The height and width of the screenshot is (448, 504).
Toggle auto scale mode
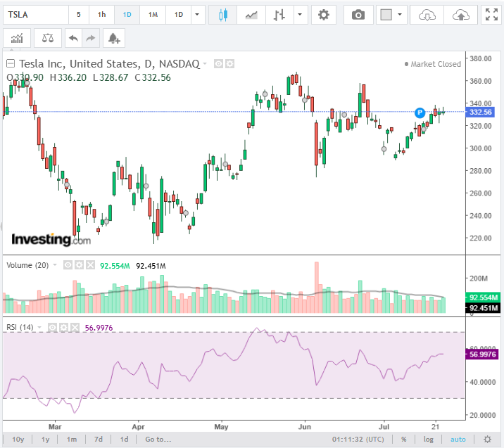[x=458, y=439]
